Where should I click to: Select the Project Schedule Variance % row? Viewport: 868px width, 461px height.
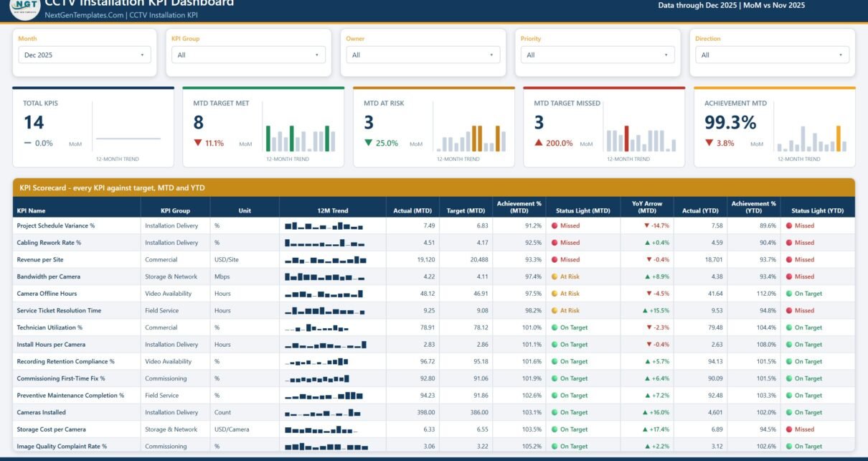point(434,225)
